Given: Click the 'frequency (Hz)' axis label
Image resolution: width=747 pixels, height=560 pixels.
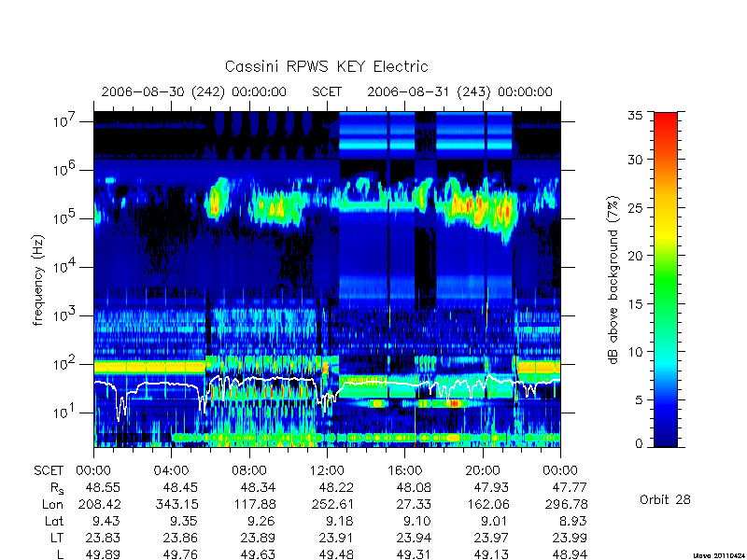Looking at the screenshot, I should [38, 280].
